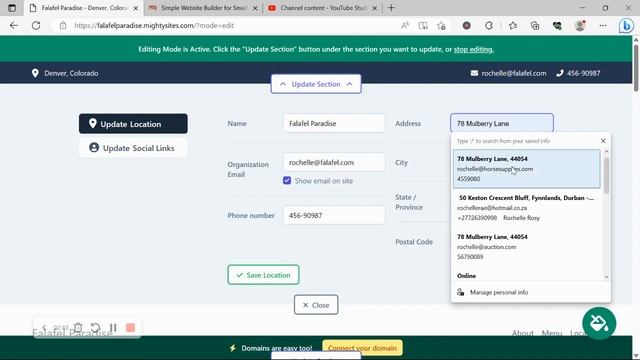Screen dimensions: 640x360
Task: Click the Read aloud icon
Action: (405, 25)
